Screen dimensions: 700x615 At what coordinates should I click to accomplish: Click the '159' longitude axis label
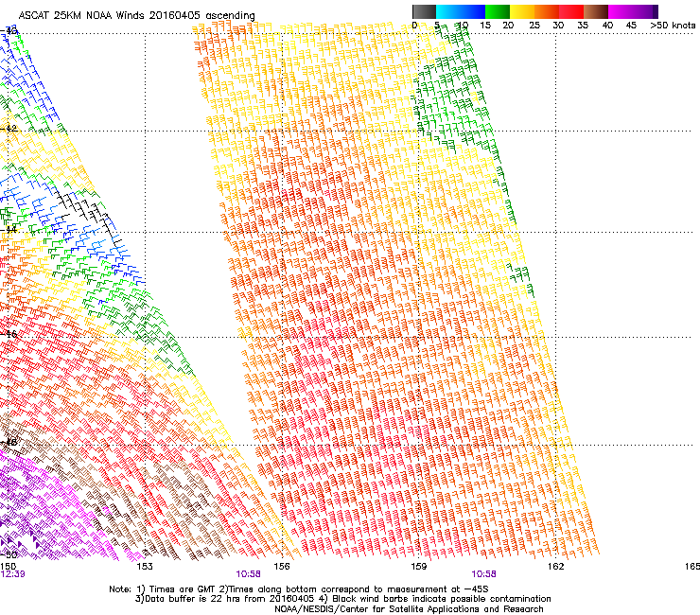coord(419,567)
